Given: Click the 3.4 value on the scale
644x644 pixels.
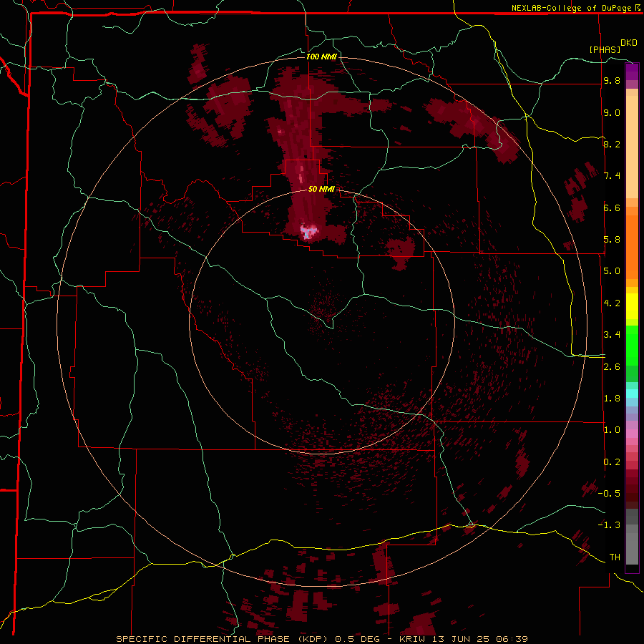Looking at the screenshot, I should (x=612, y=335).
